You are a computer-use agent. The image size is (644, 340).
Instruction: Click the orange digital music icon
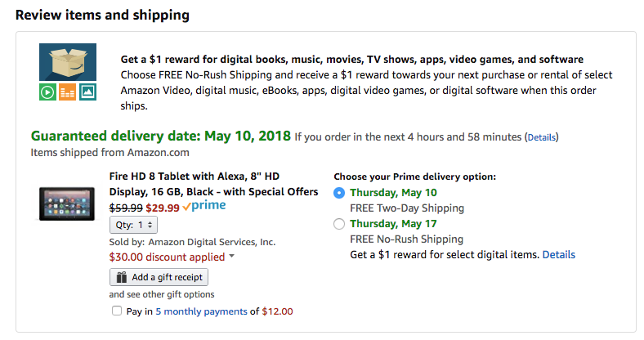[68, 92]
